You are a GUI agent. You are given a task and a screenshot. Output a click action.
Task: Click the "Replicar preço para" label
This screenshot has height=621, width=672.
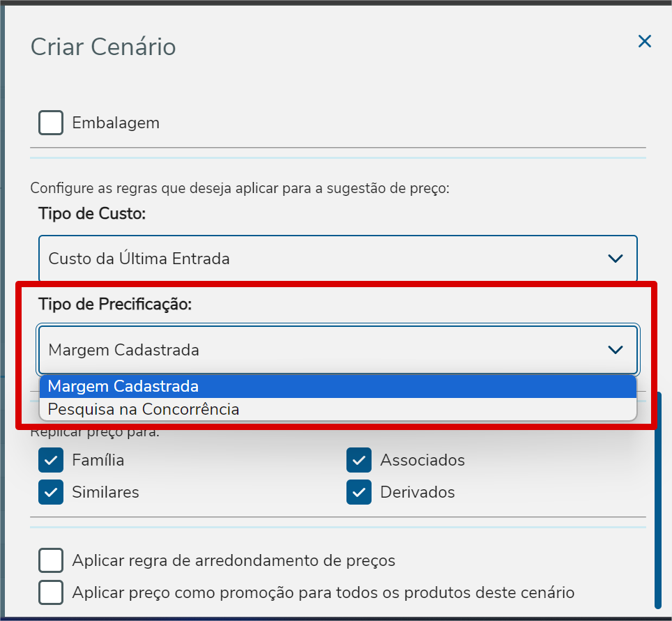pyautogui.click(x=95, y=433)
